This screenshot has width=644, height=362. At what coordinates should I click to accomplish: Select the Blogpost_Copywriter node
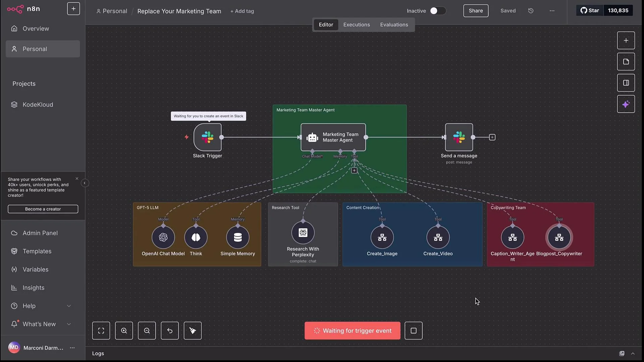tap(559, 237)
